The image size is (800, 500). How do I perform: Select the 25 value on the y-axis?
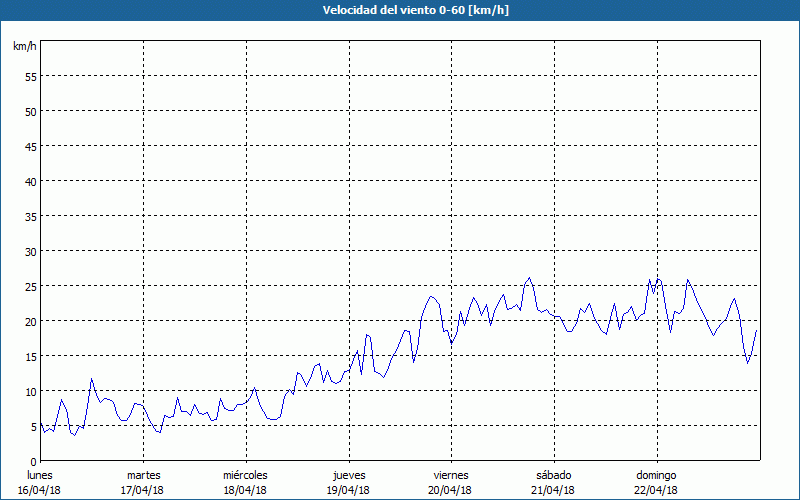(x=30, y=286)
